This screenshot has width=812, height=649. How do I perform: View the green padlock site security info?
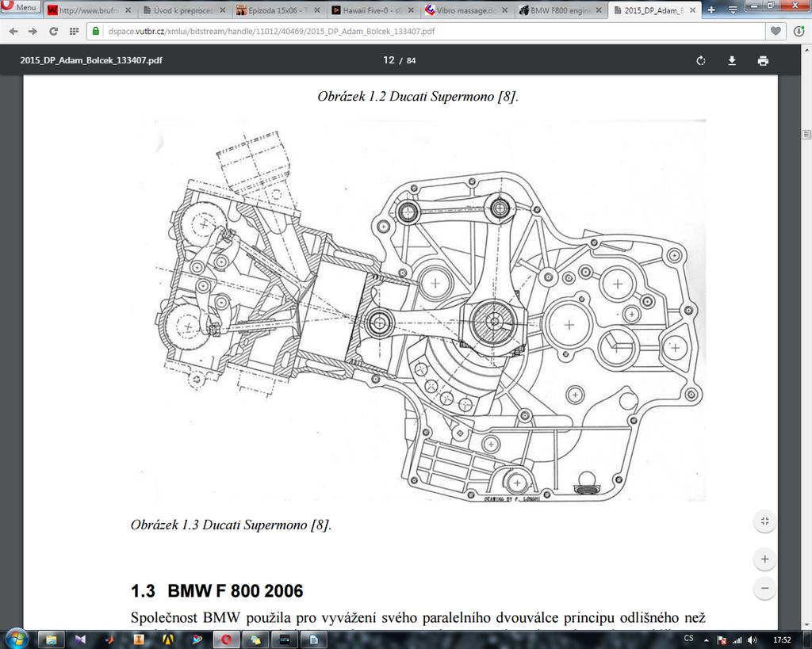[96, 31]
